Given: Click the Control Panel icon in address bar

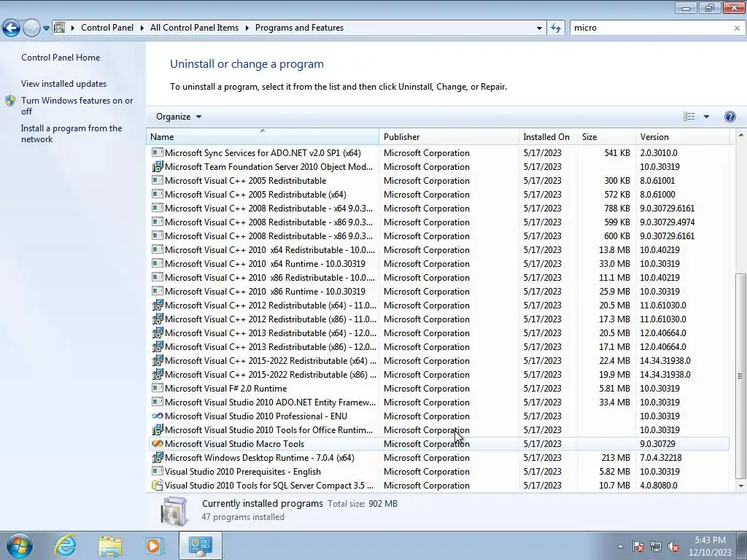Looking at the screenshot, I should pyautogui.click(x=60, y=28).
